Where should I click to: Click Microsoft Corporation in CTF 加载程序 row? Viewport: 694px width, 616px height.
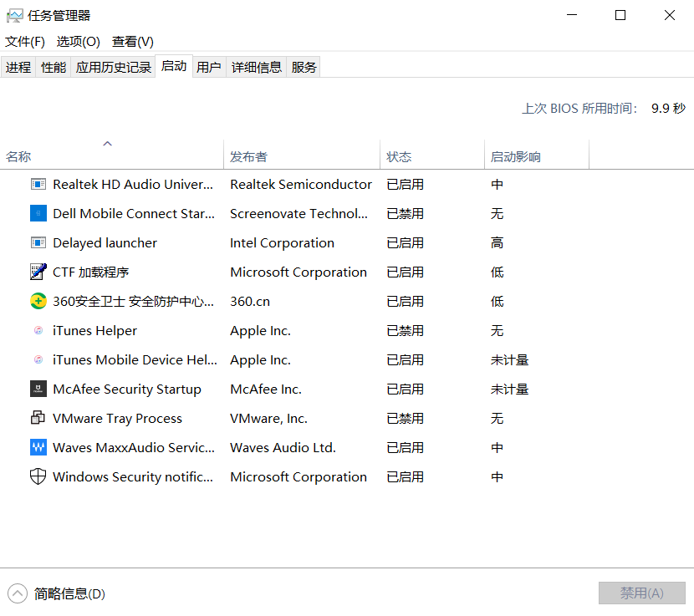pyautogui.click(x=299, y=272)
